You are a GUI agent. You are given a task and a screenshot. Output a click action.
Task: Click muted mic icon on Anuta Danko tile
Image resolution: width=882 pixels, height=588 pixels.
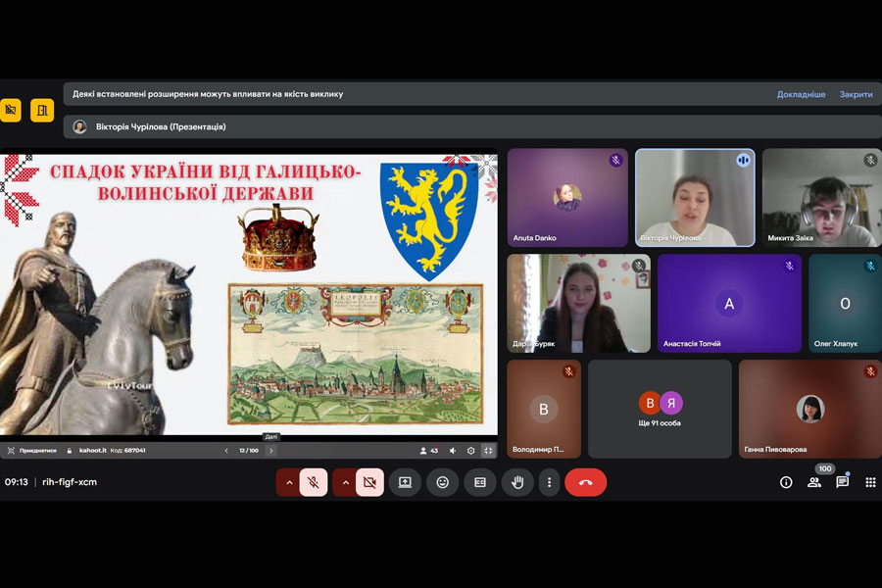tap(616, 160)
